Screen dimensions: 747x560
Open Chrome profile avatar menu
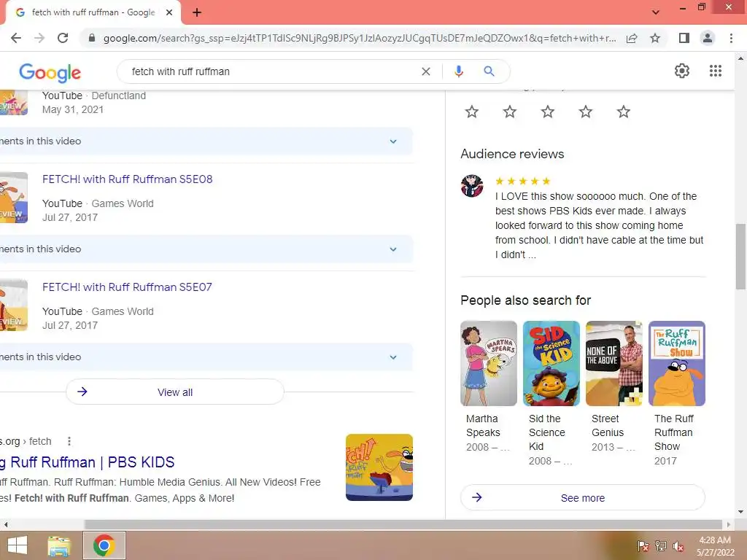pos(708,38)
